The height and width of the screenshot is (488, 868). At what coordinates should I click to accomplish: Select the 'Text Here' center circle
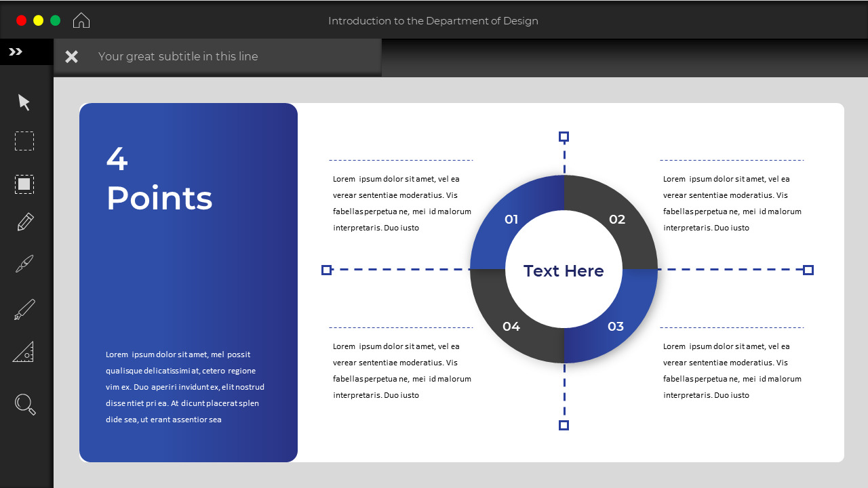coord(564,270)
